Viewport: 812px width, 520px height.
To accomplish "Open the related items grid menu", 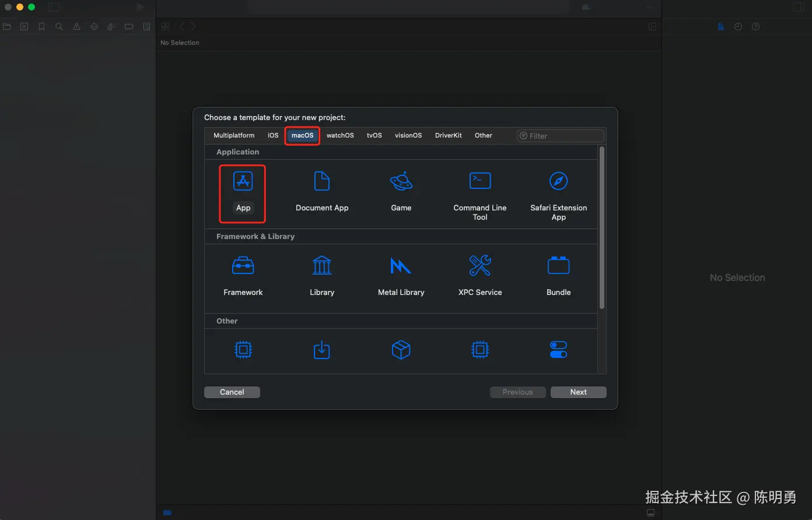I will [x=165, y=27].
